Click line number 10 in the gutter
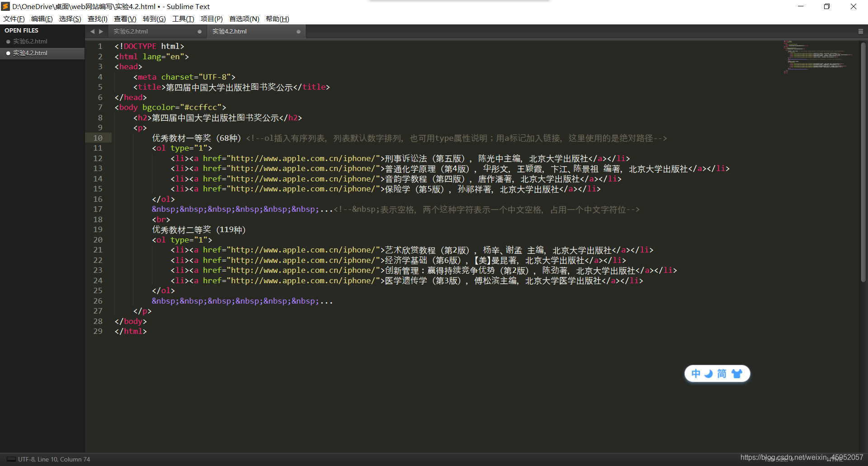This screenshot has width=868, height=466. click(x=98, y=138)
